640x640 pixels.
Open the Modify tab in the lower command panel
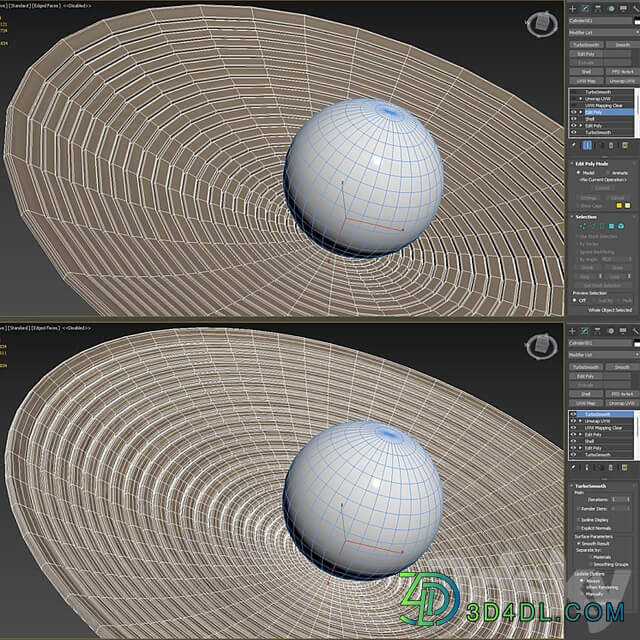tap(585, 331)
